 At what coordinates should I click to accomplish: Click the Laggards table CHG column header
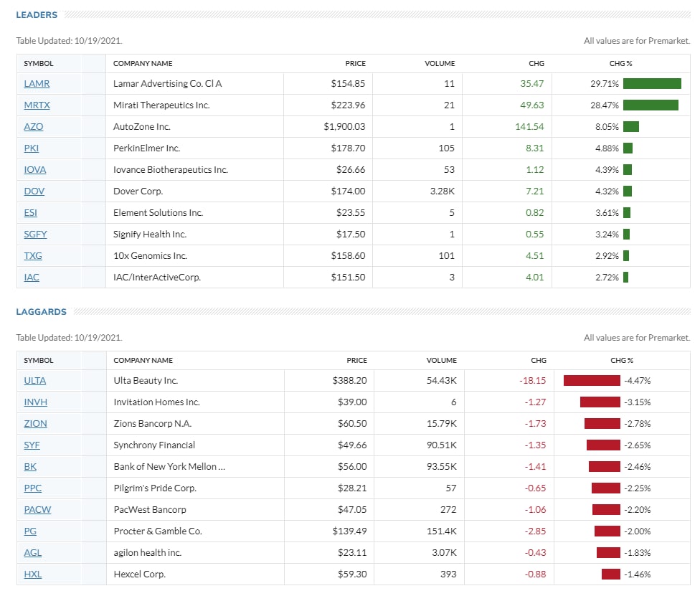(539, 360)
